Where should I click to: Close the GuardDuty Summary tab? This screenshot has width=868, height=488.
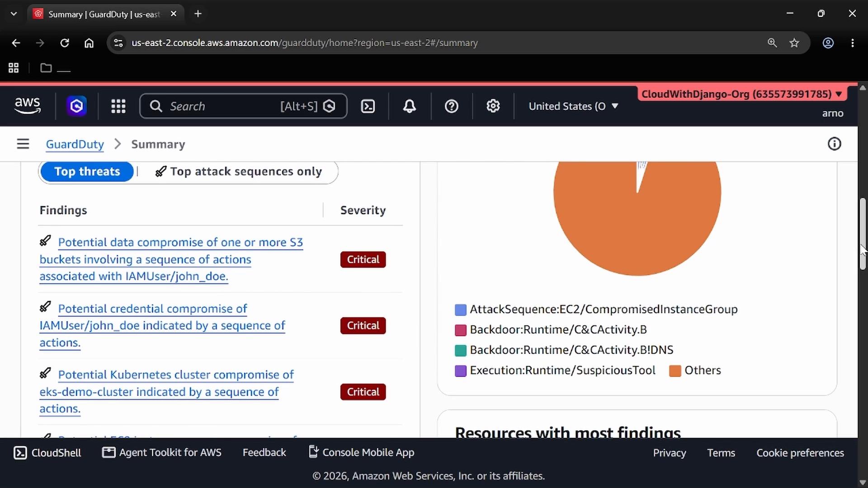tap(174, 14)
